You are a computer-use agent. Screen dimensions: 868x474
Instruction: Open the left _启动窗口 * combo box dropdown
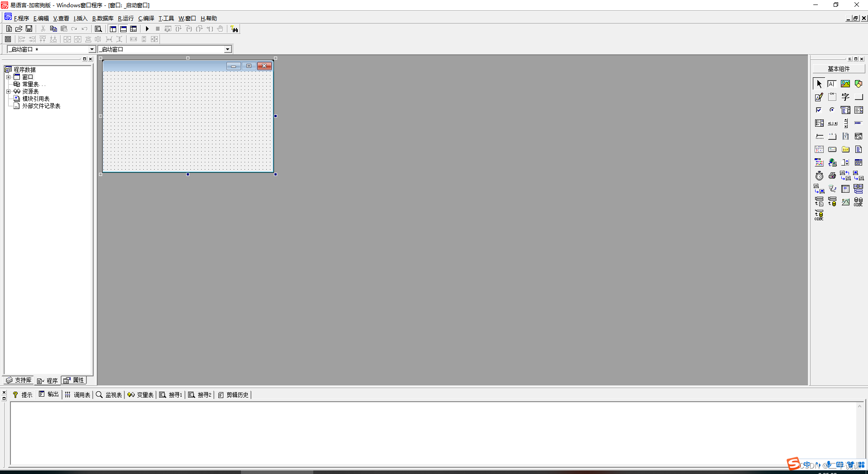tap(92, 49)
